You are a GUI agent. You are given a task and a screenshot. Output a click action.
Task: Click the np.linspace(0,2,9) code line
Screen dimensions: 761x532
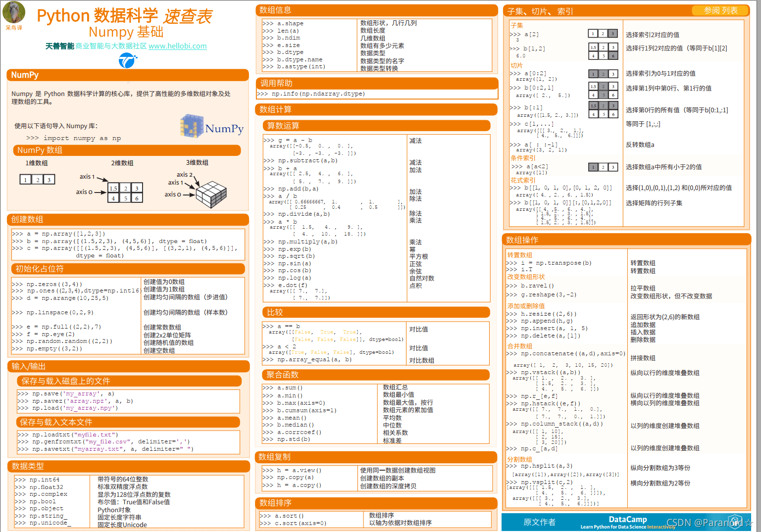(52, 312)
